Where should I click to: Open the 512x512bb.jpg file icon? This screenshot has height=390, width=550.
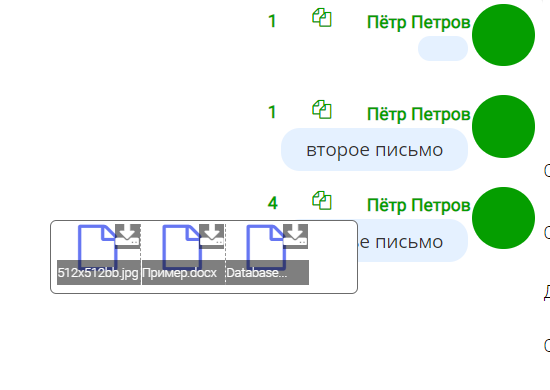click(x=97, y=248)
